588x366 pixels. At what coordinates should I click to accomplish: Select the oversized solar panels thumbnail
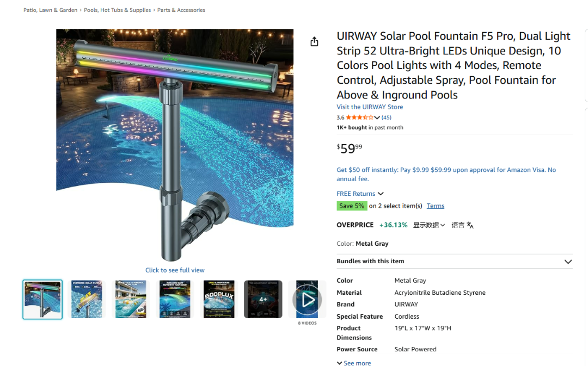pyautogui.click(x=87, y=299)
